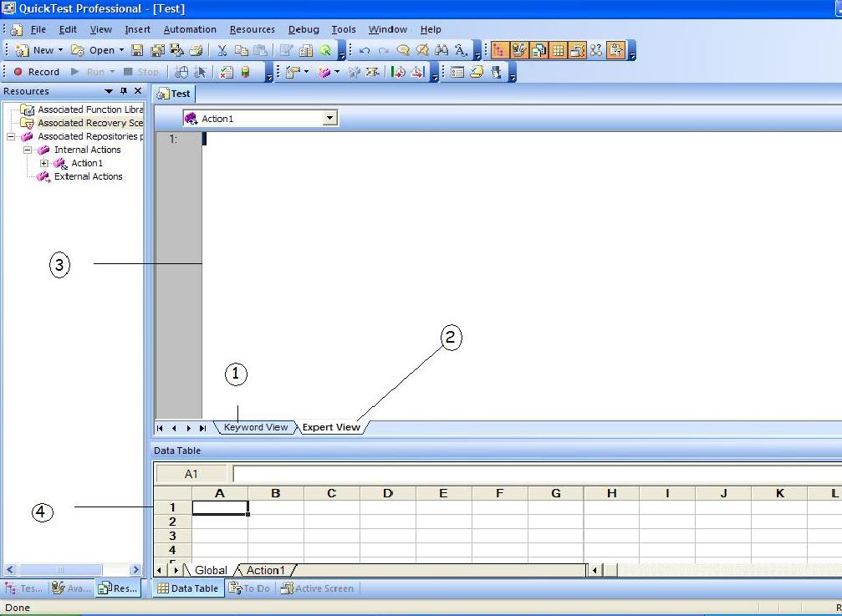This screenshot has height=616, width=842.
Task: Click the green Check Syntax icon
Action: pos(325,50)
